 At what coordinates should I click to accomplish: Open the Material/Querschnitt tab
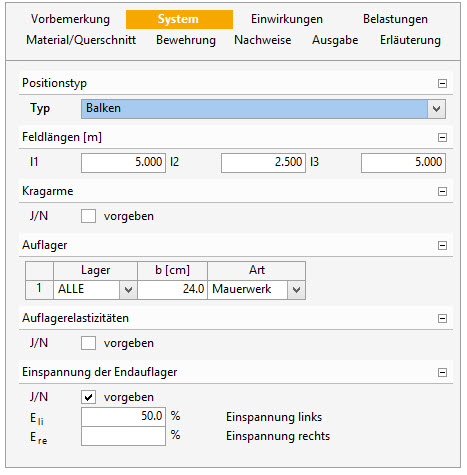click(x=81, y=40)
